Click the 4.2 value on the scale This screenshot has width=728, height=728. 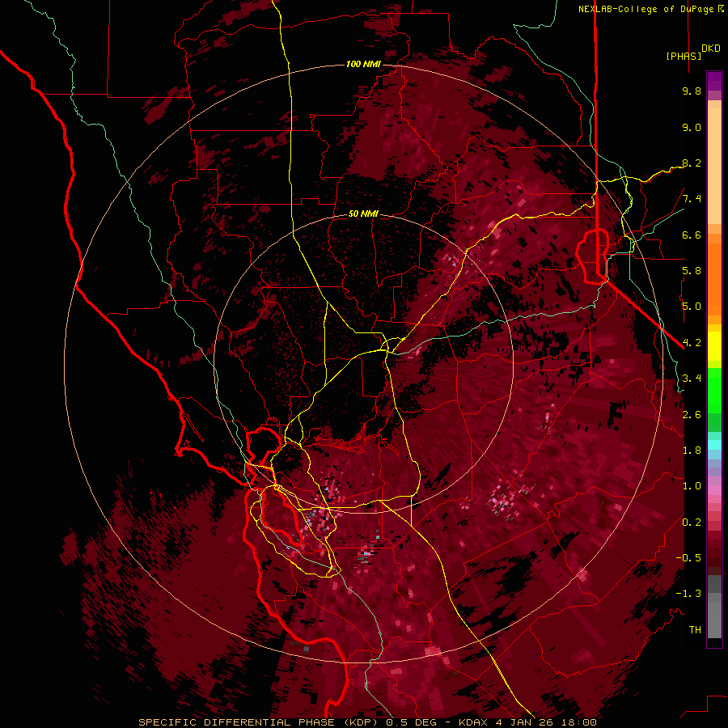pyautogui.click(x=692, y=343)
